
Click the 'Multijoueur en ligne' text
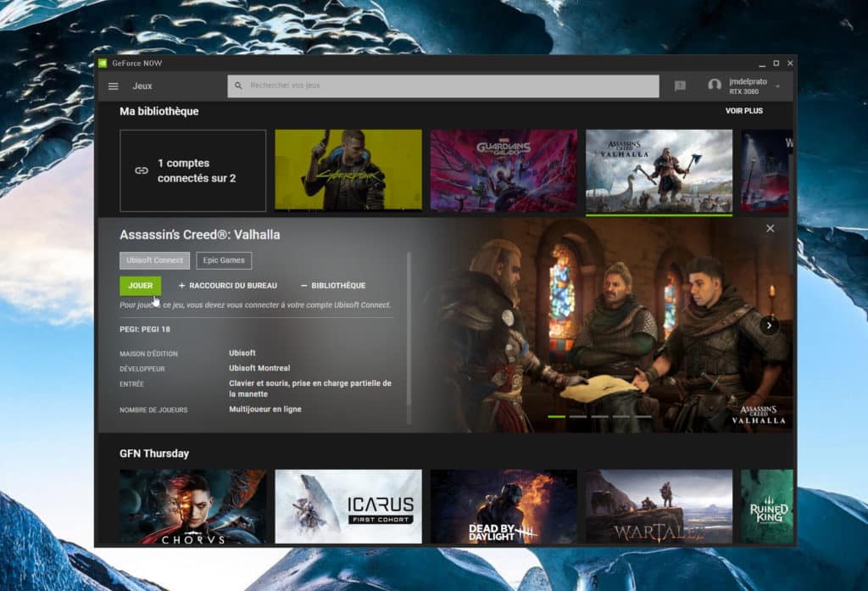[x=265, y=410]
